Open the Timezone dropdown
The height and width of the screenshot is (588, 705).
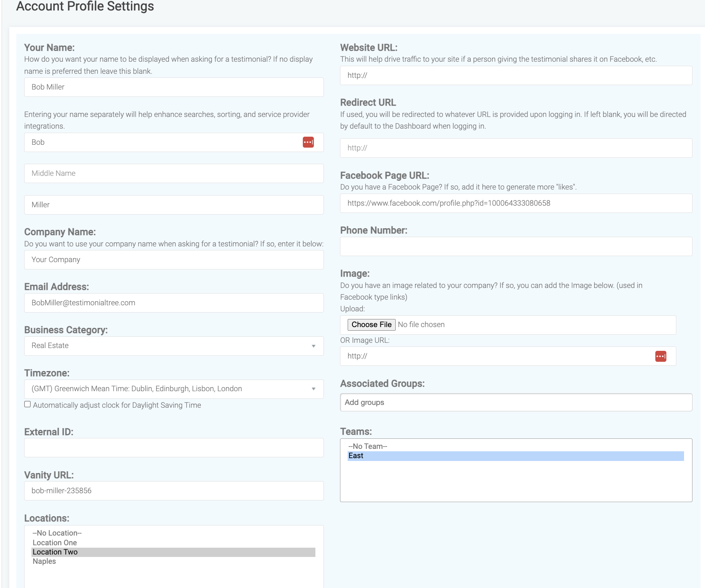(x=174, y=389)
